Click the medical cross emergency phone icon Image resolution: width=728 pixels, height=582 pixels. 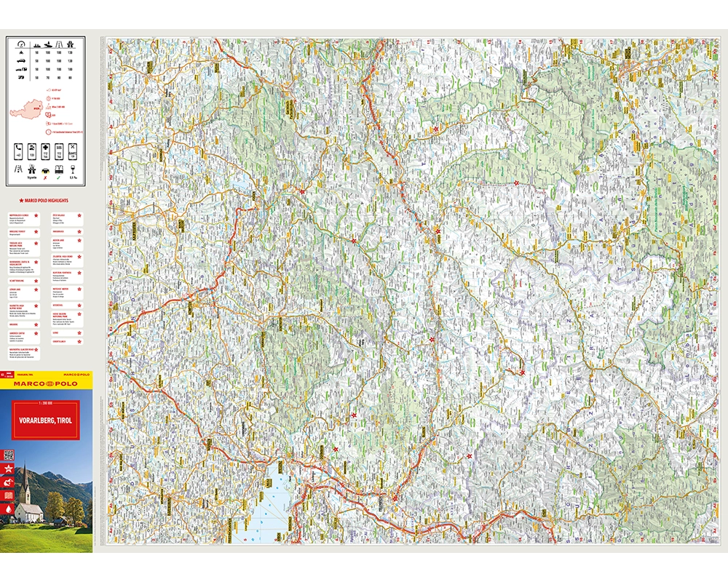46,151
